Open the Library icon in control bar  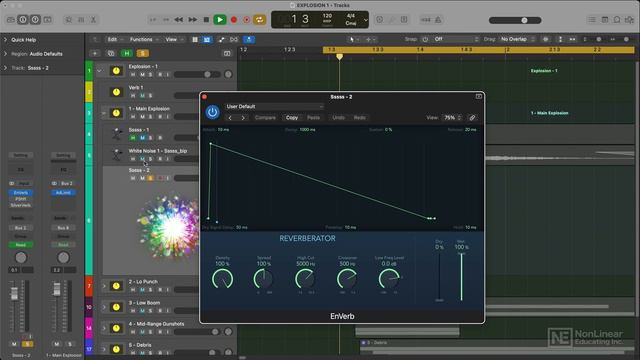tap(11, 20)
